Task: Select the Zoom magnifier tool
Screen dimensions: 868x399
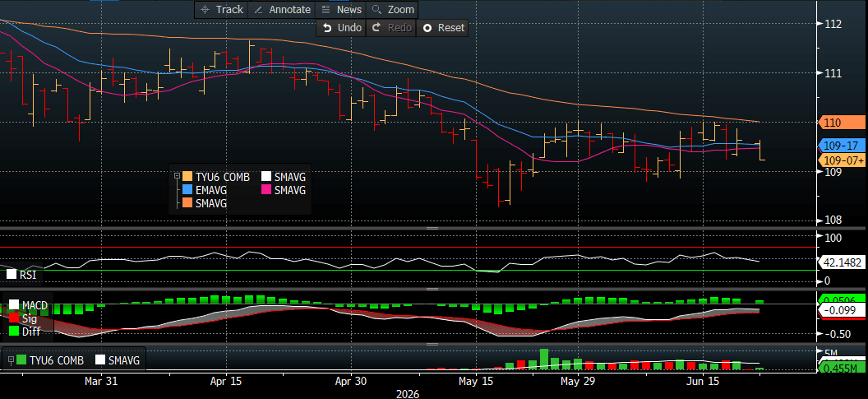Action: tap(392, 9)
